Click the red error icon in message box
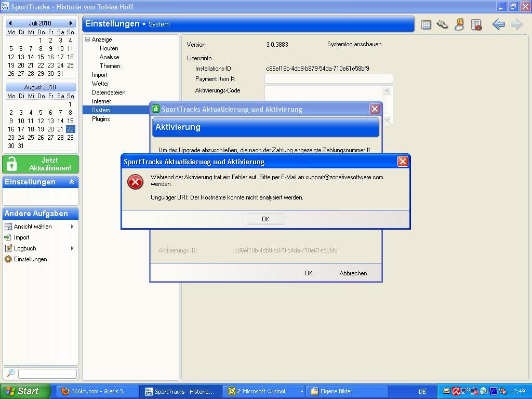The width and height of the screenshot is (532, 399). point(135,182)
